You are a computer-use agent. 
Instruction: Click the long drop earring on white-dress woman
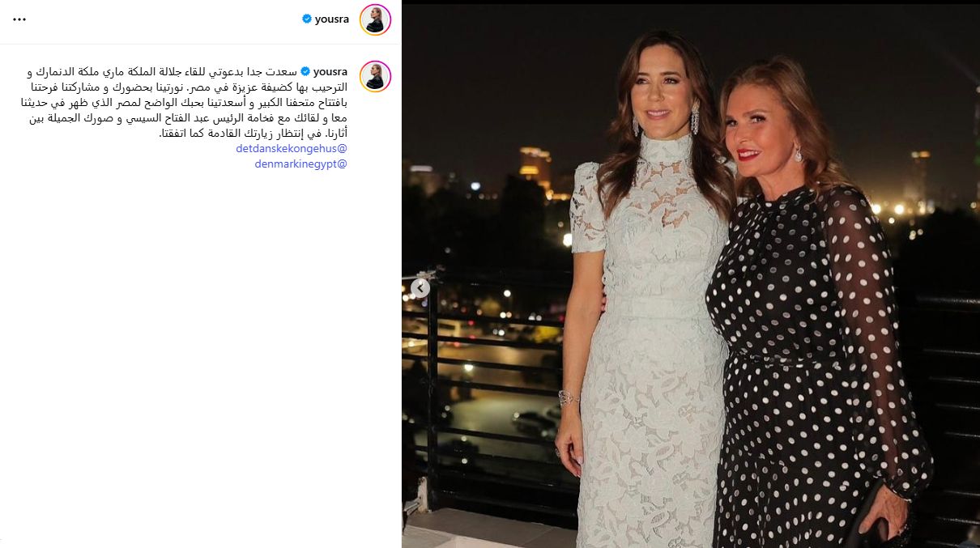click(694, 121)
